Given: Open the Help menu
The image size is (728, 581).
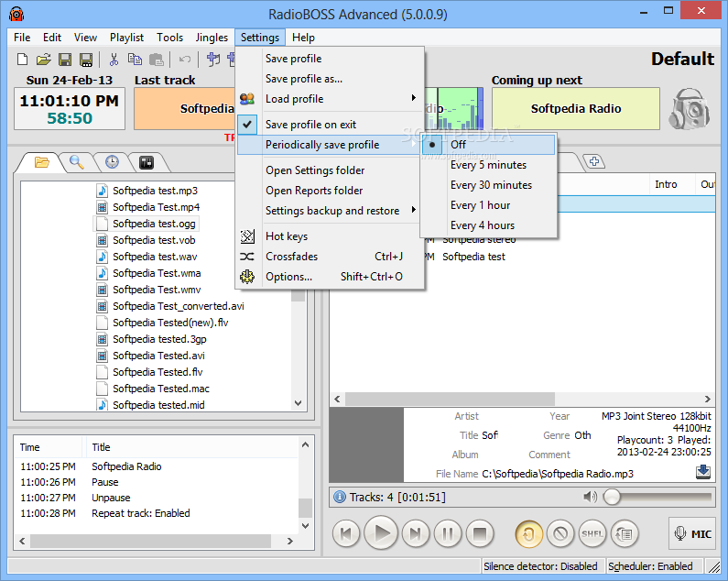Looking at the screenshot, I should pyautogui.click(x=303, y=38).
